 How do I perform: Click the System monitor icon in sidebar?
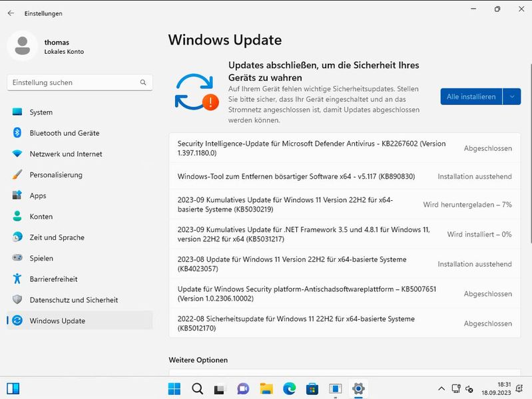tap(17, 112)
